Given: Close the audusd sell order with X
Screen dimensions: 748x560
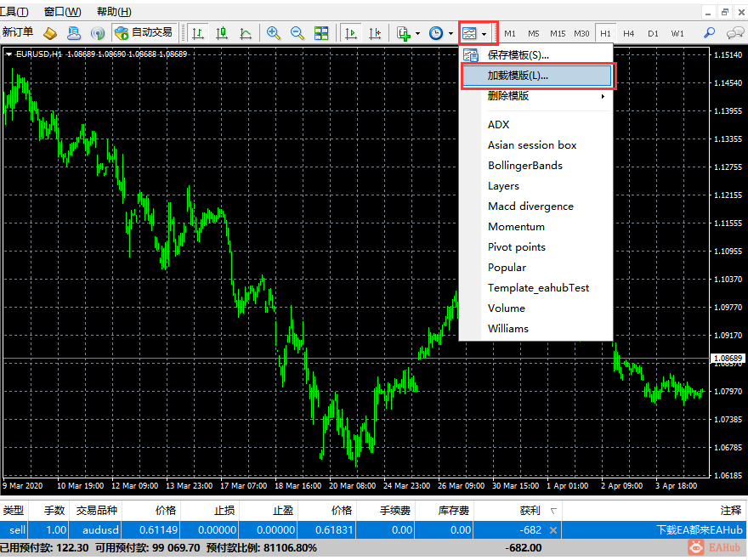Looking at the screenshot, I should tap(553, 530).
